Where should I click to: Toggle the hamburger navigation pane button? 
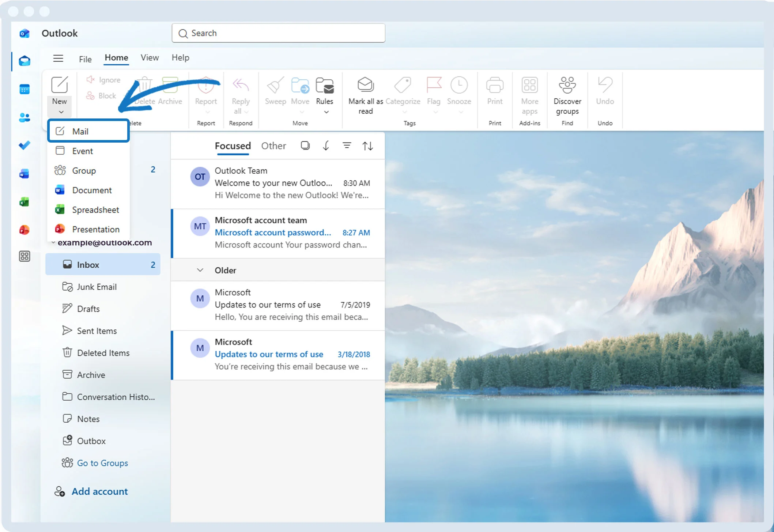pyautogui.click(x=58, y=58)
